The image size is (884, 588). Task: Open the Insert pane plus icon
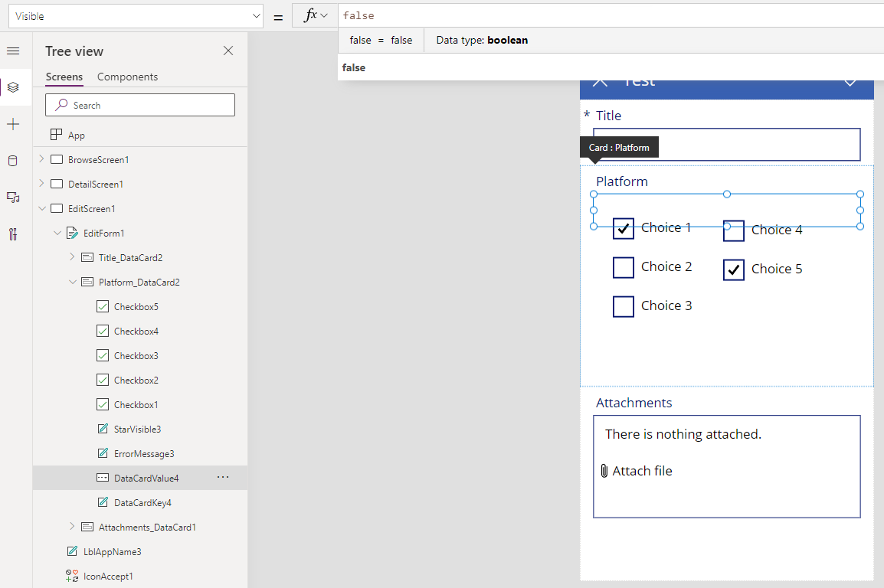pos(12,123)
